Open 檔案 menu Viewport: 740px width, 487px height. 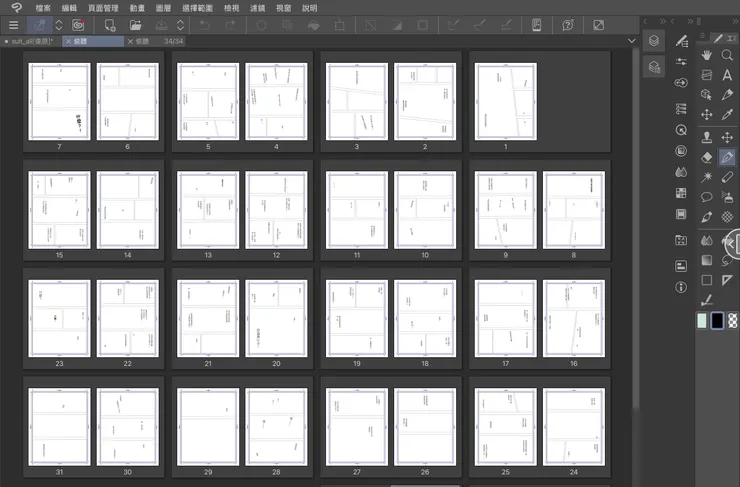(43, 8)
